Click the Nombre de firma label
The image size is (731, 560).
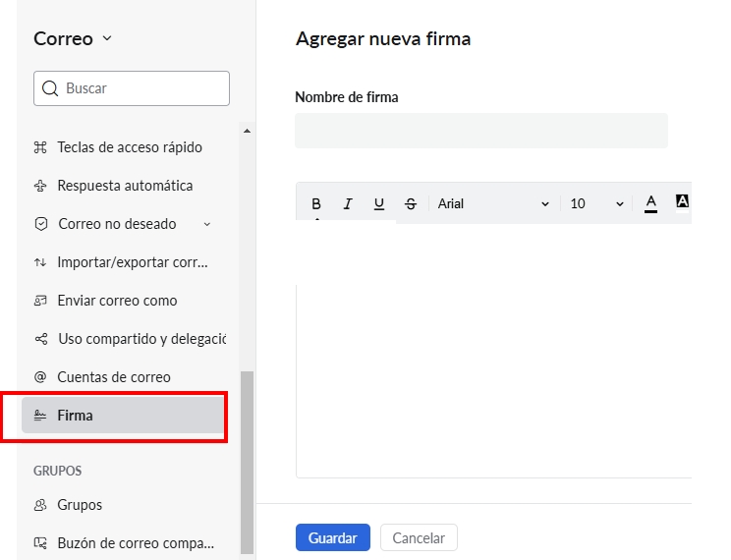pyautogui.click(x=347, y=97)
